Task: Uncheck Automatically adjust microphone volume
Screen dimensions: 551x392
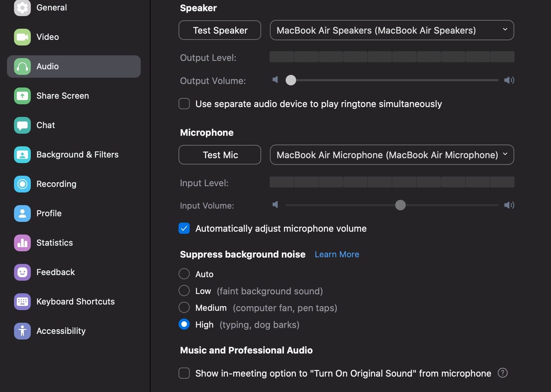Action: pos(184,229)
